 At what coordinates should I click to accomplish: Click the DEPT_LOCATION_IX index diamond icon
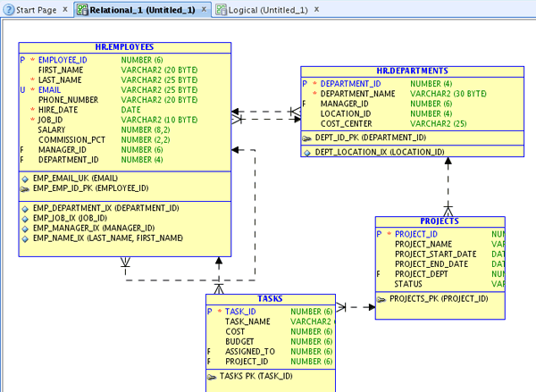point(307,152)
